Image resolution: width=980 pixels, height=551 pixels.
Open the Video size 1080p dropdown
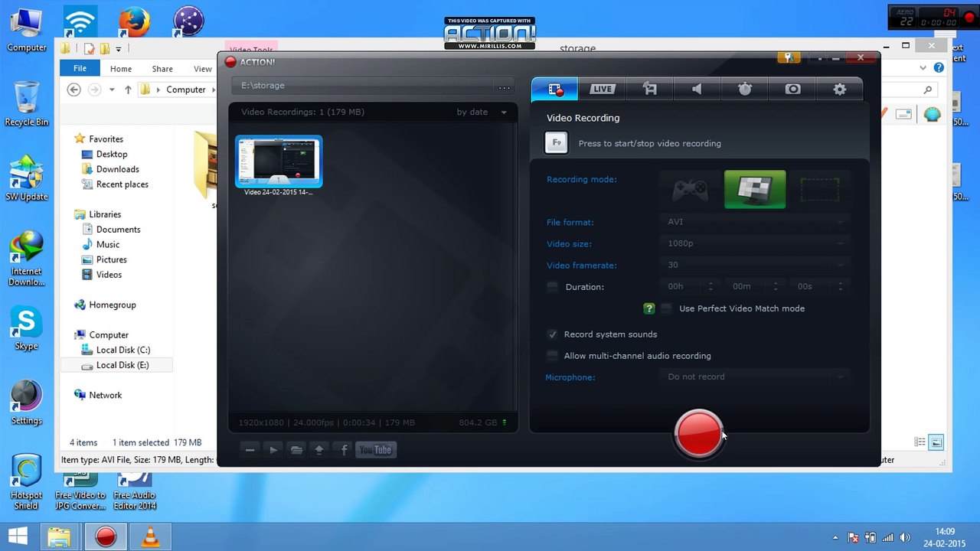pos(755,243)
